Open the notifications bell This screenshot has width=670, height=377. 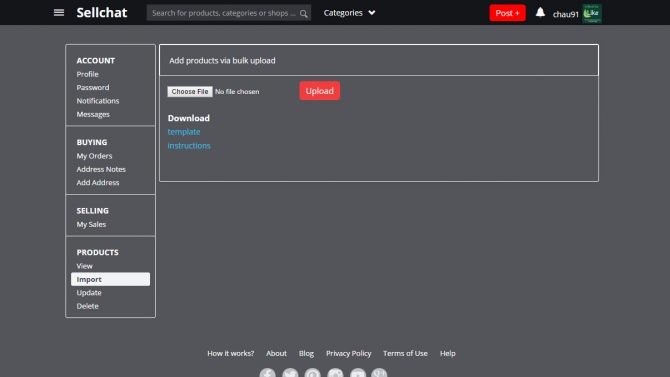(540, 12)
